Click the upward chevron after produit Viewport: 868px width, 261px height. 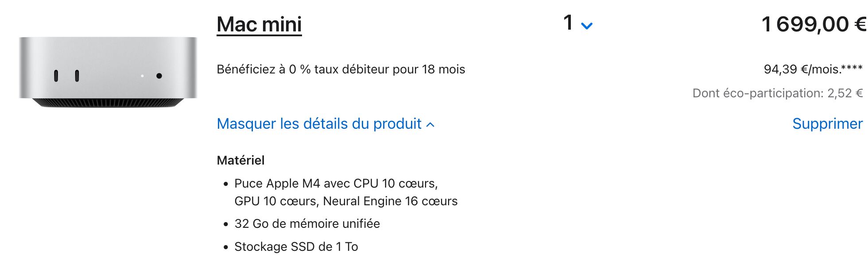pyautogui.click(x=430, y=125)
